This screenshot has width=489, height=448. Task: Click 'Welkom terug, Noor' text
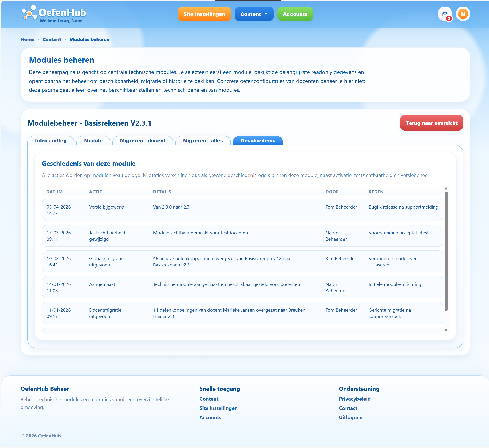pyautogui.click(x=61, y=21)
